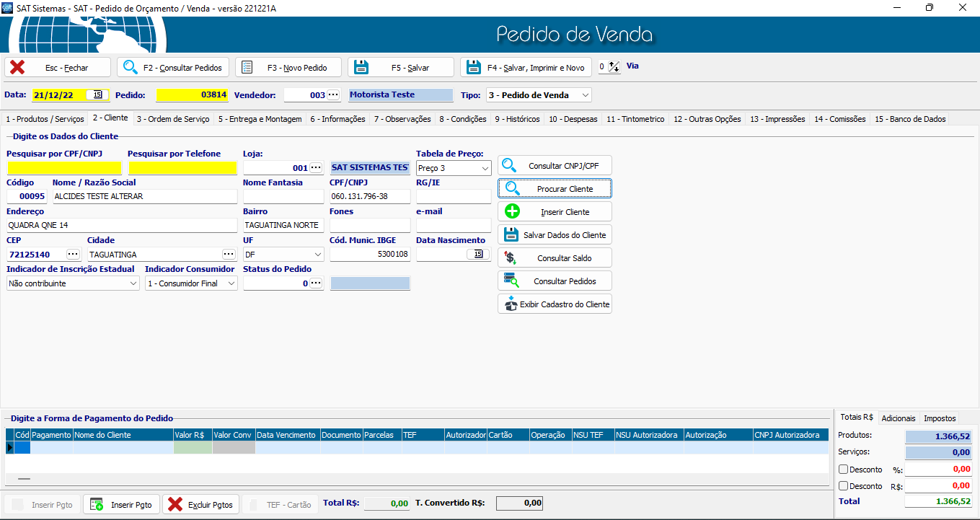The height and width of the screenshot is (520, 980).
Task: Tick the Desconto R$ checkbox
Action: pos(844,486)
